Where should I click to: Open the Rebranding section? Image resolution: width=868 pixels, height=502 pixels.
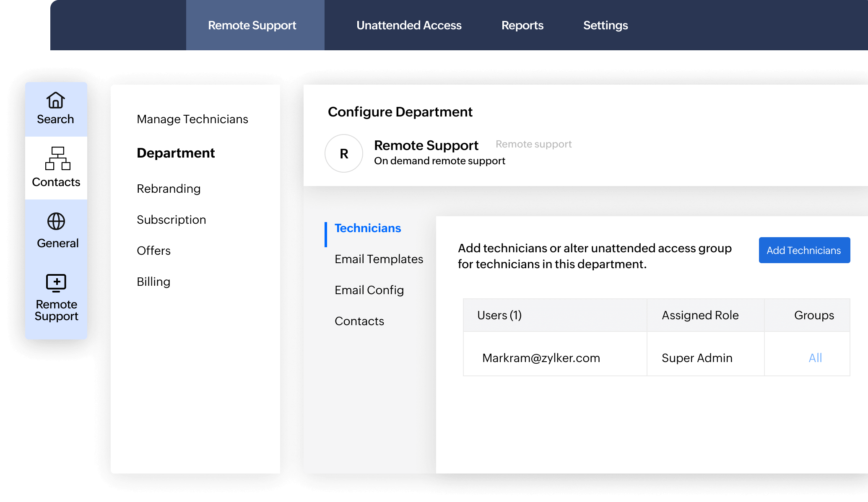[168, 189]
